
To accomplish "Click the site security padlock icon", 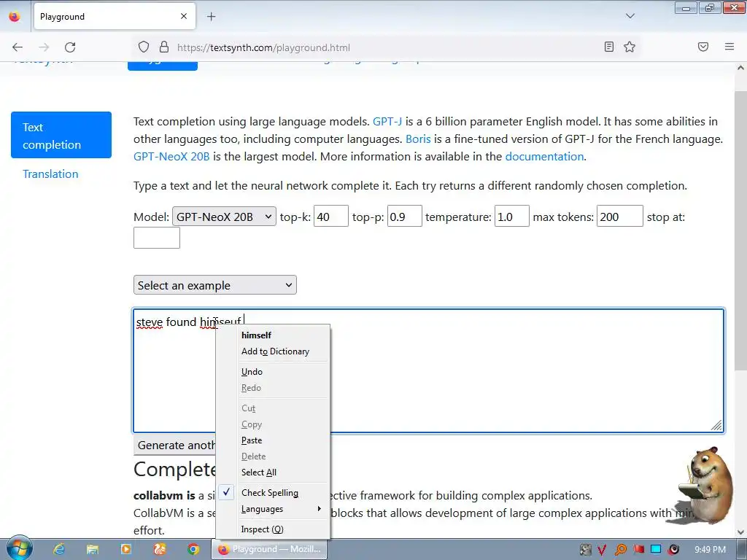I will click(x=164, y=47).
